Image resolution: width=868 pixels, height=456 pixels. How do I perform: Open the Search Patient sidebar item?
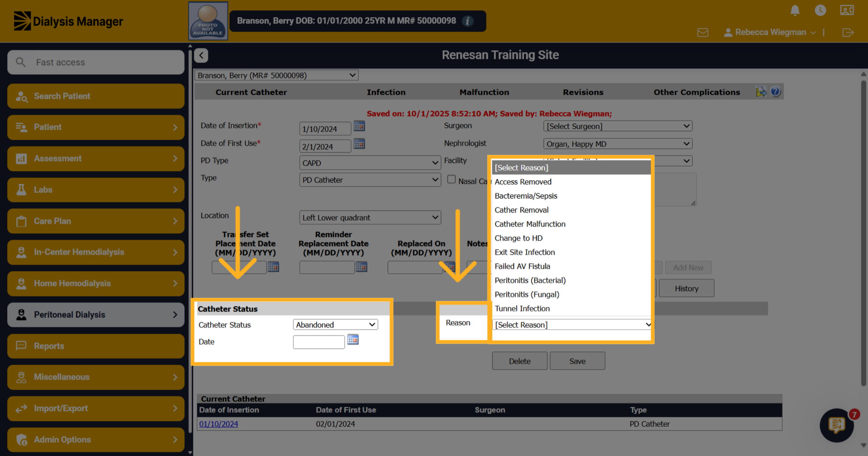(96, 96)
